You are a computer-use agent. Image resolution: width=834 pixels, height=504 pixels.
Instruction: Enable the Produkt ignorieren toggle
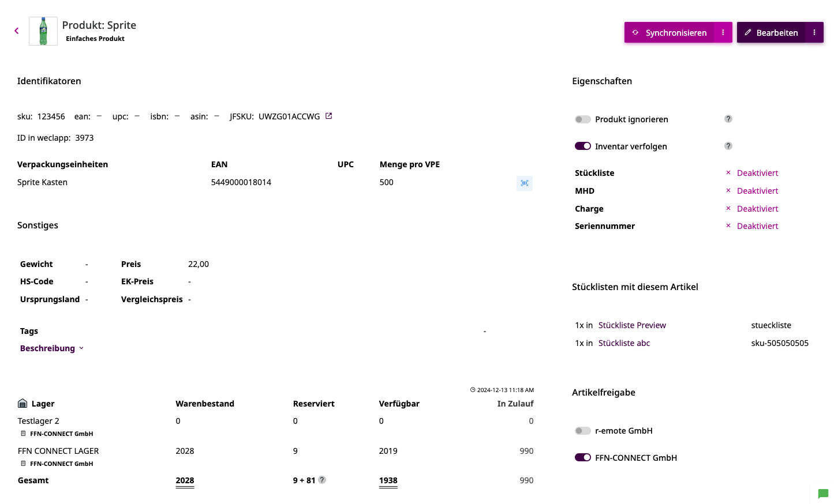pos(583,119)
